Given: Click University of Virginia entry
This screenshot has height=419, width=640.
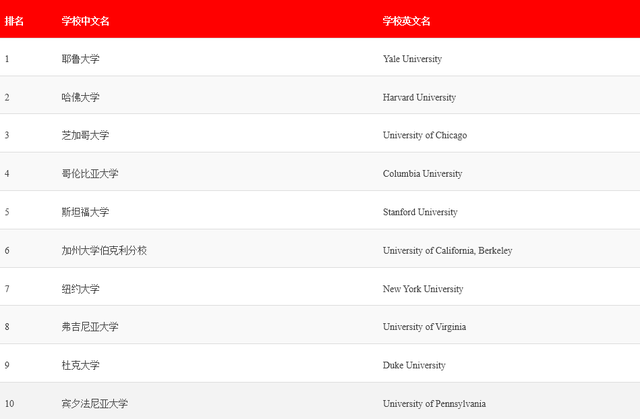Looking at the screenshot, I should point(424,326).
